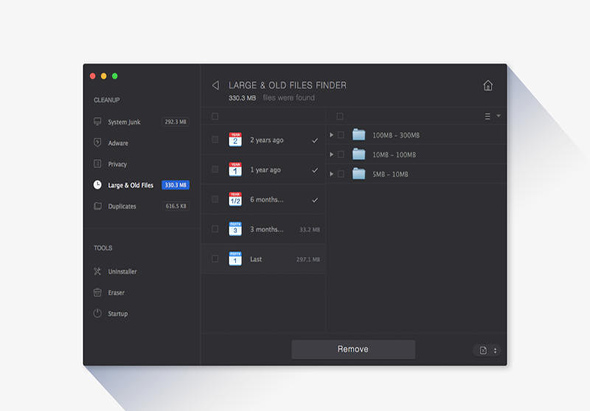Open Privacy in the sidebar

click(x=117, y=164)
